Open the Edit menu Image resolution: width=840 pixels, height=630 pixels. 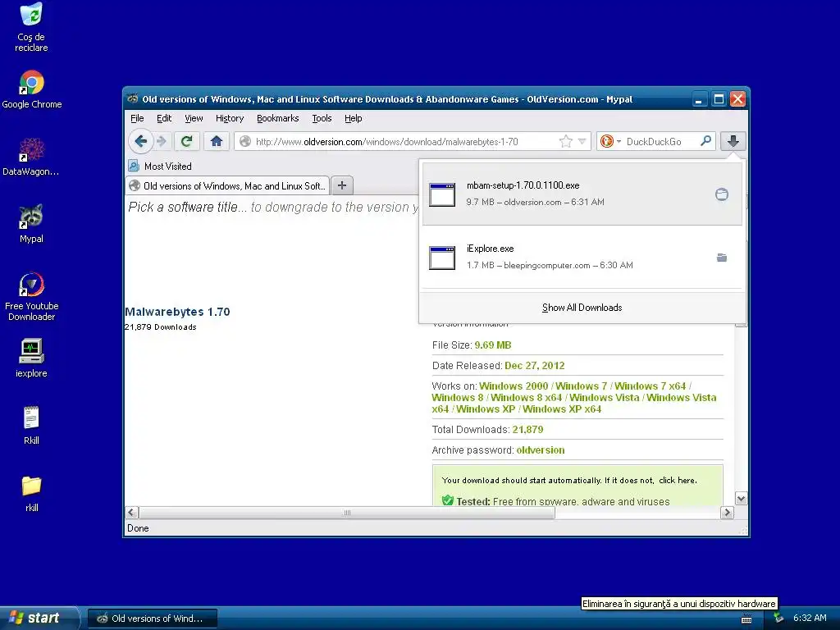(x=164, y=118)
